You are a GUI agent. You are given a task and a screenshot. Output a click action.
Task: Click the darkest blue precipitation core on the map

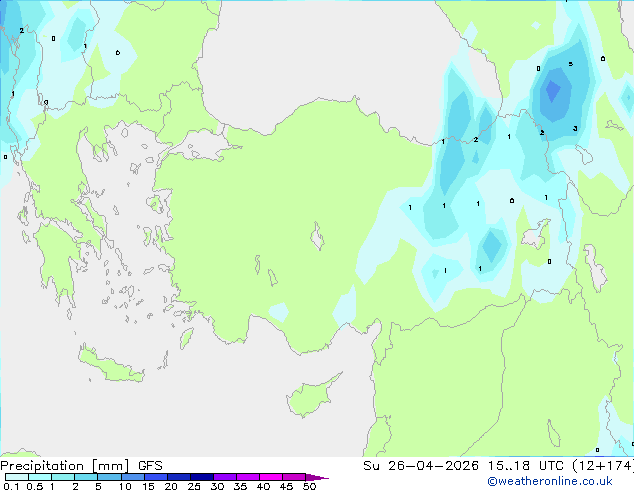552,91
